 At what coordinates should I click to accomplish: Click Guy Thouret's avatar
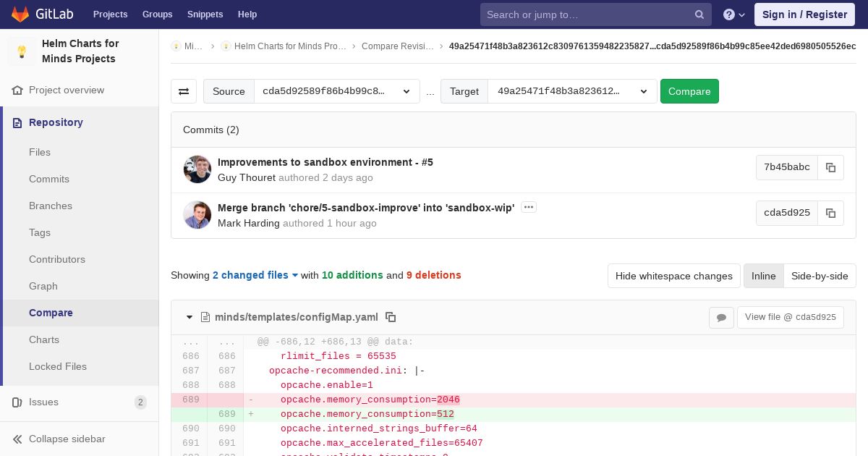(x=197, y=169)
